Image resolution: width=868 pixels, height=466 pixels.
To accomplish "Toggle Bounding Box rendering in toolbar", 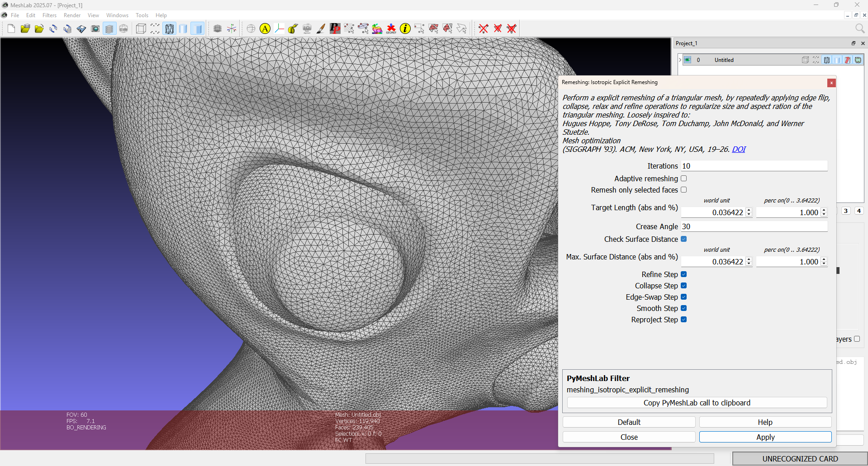I will click(x=141, y=29).
